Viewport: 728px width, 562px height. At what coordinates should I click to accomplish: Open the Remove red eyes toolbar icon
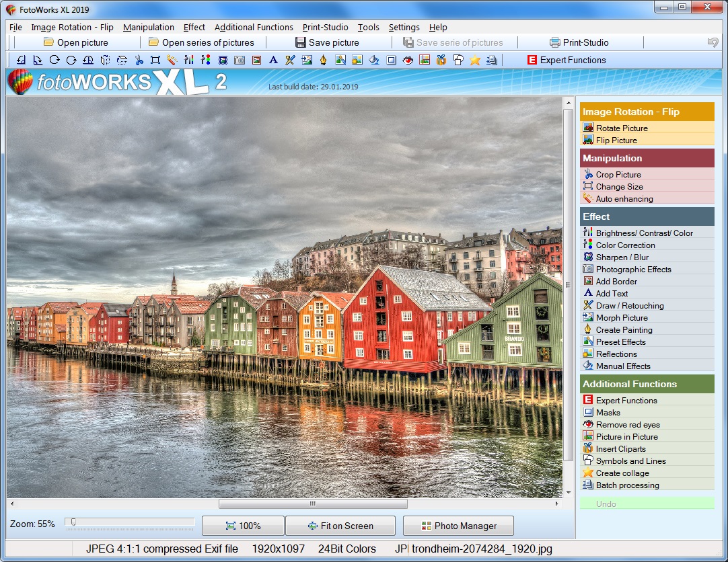pos(408,60)
